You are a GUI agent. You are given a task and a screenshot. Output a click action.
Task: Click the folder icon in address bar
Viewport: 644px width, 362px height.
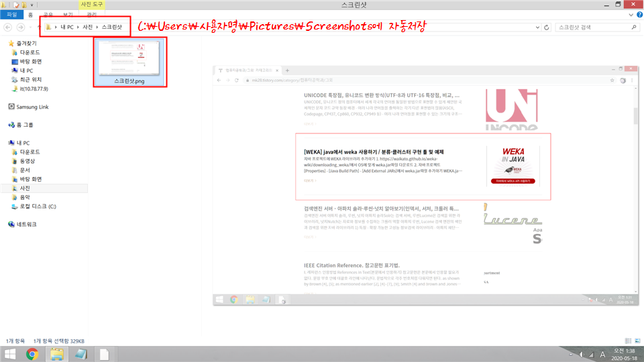point(48,27)
